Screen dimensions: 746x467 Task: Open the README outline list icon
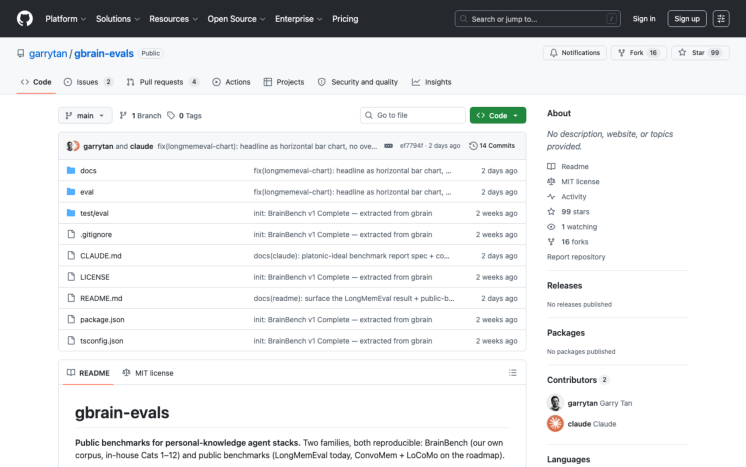click(x=512, y=373)
